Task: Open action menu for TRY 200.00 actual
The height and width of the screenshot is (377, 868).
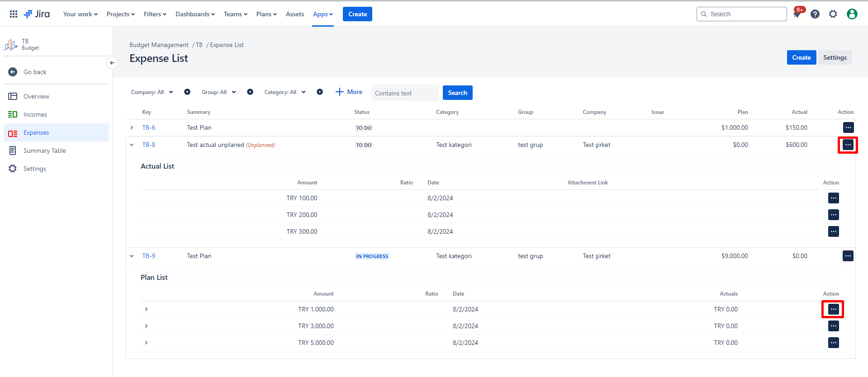Action: pyautogui.click(x=834, y=215)
